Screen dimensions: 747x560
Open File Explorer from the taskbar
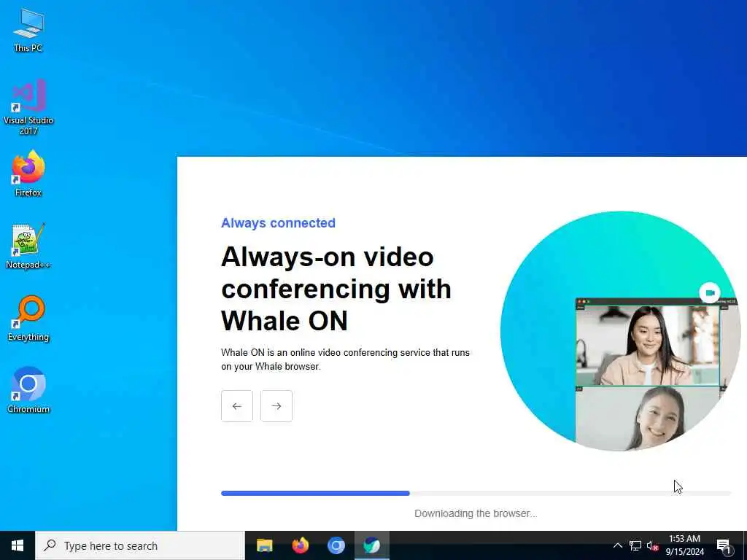click(x=264, y=545)
